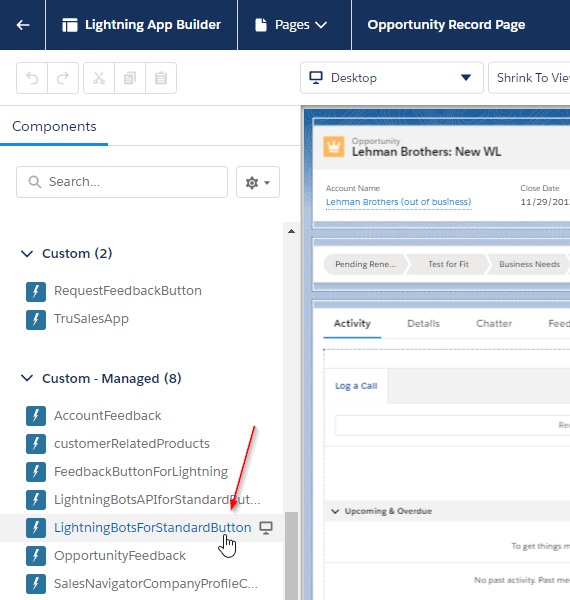The width and height of the screenshot is (570, 600).
Task: Open the gear settings dropdown beside Search
Action: pyautogui.click(x=258, y=182)
